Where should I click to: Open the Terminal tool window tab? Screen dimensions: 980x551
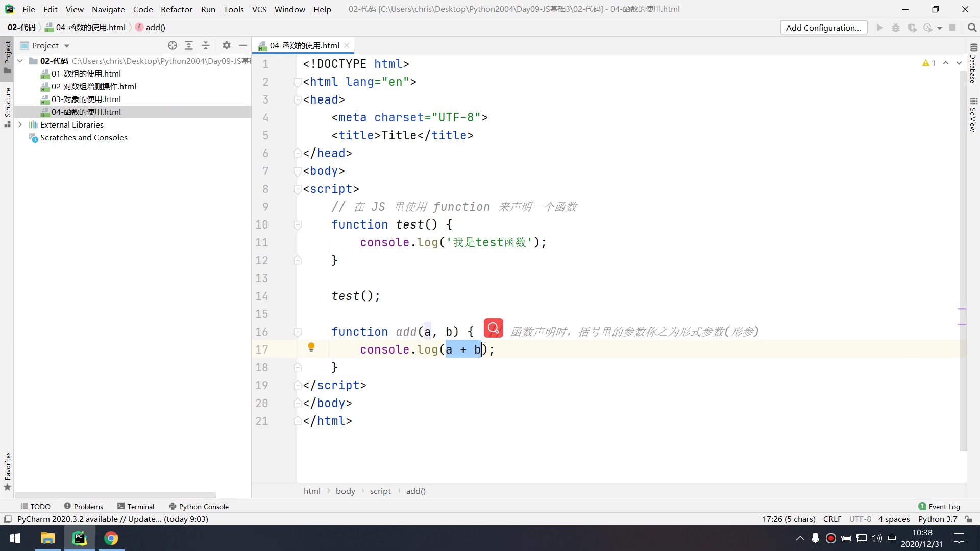click(x=136, y=506)
